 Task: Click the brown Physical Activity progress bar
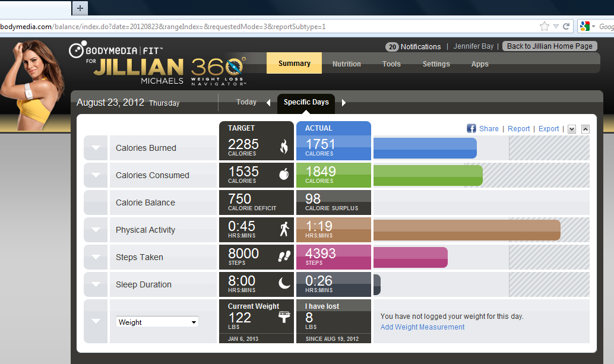pyautogui.click(x=467, y=230)
